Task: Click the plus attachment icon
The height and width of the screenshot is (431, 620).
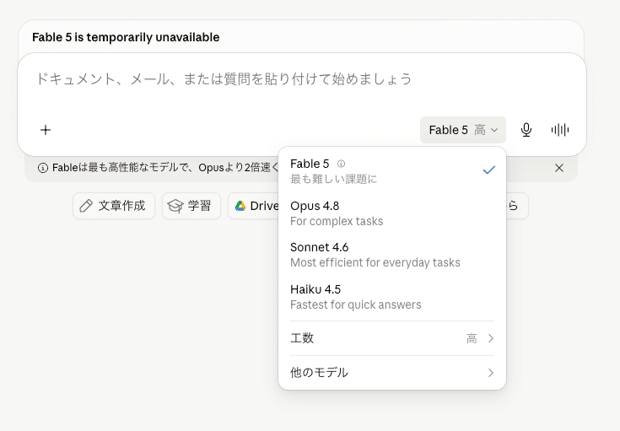Action: point(45,130)
